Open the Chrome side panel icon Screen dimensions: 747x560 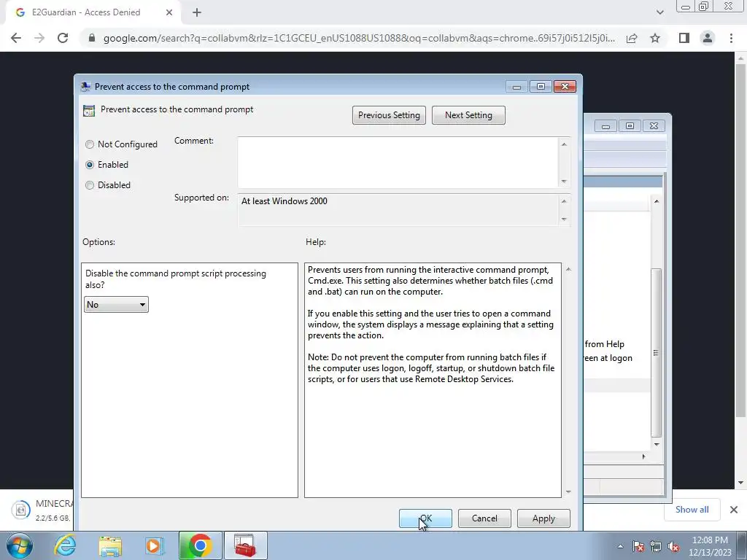[684, 38]
